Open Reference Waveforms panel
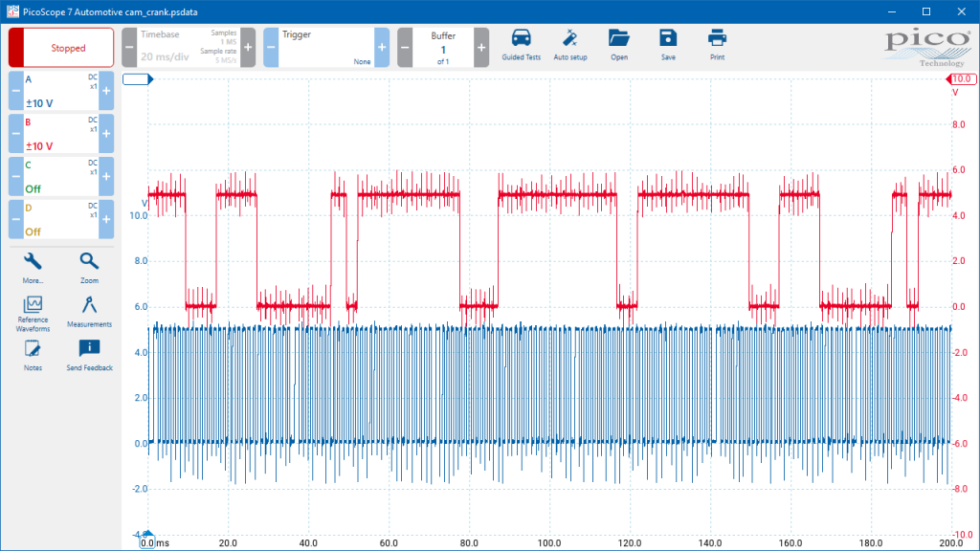Viewport: 980px width, 551px height. 33,314
